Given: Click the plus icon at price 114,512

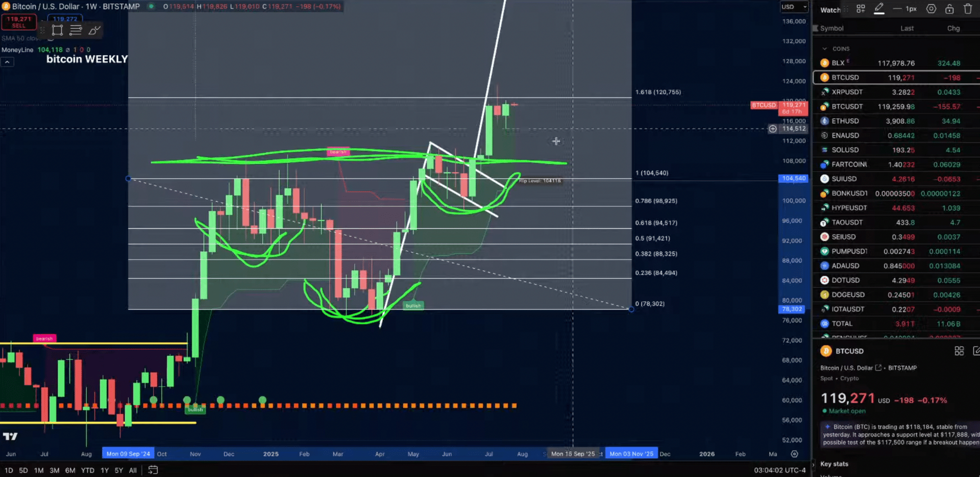Looking at the screenshot, I should tap(773, 129).
